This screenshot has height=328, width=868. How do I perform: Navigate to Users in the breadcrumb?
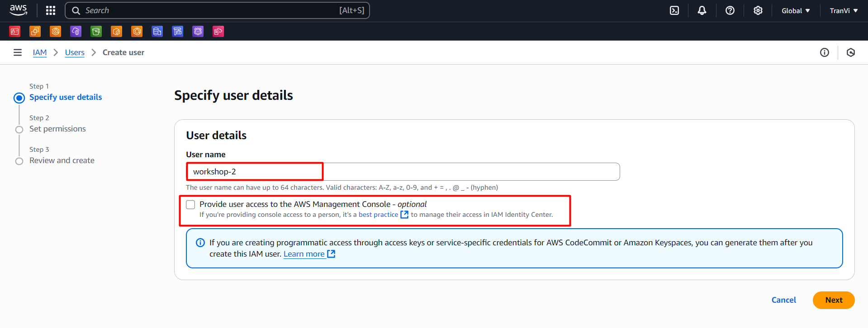coord(75,52)
